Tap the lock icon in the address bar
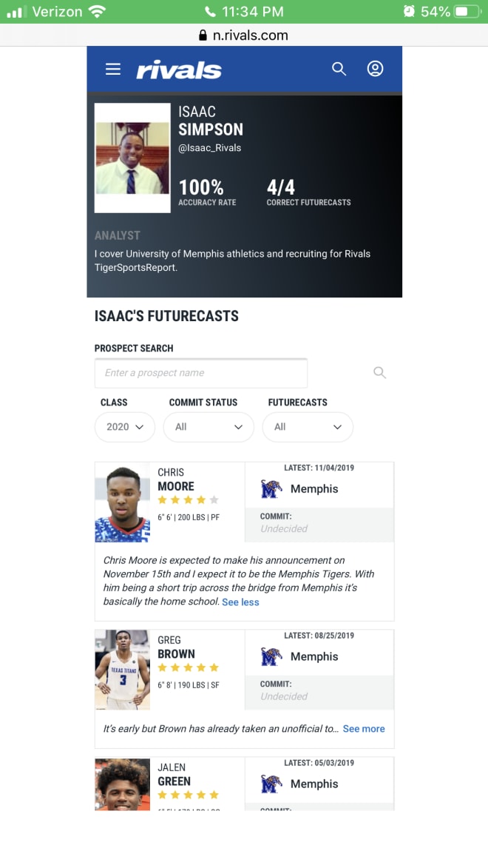Screen dimensions: 488x868 point(203,36)
